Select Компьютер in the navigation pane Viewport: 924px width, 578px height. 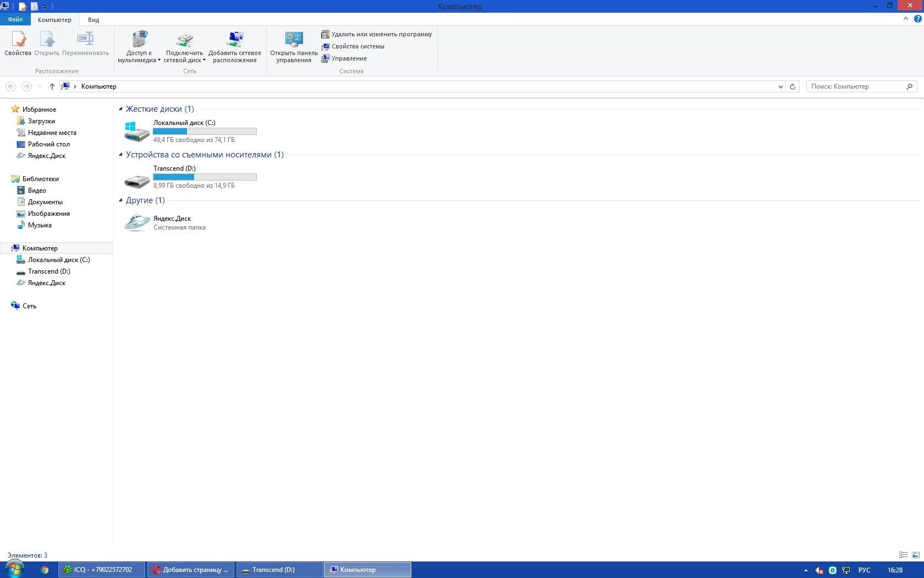40,248
